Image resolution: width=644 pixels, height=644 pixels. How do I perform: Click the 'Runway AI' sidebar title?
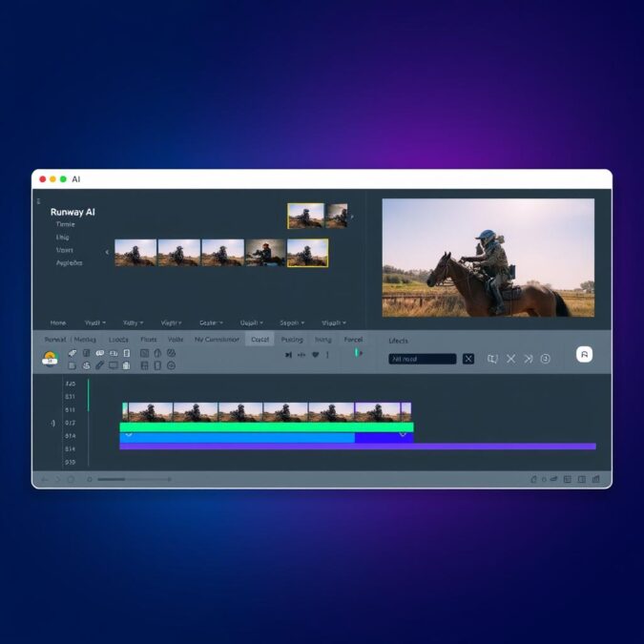[x=73, y=212]
